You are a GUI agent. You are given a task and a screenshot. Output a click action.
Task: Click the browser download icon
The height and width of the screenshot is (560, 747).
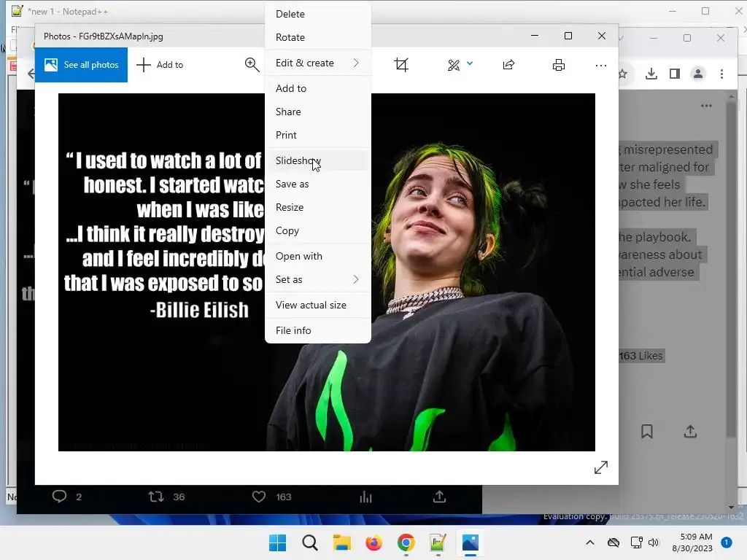point(651,74)
